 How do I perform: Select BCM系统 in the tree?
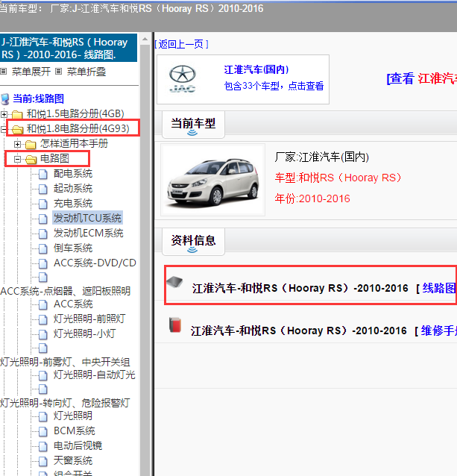pos(75,430)
